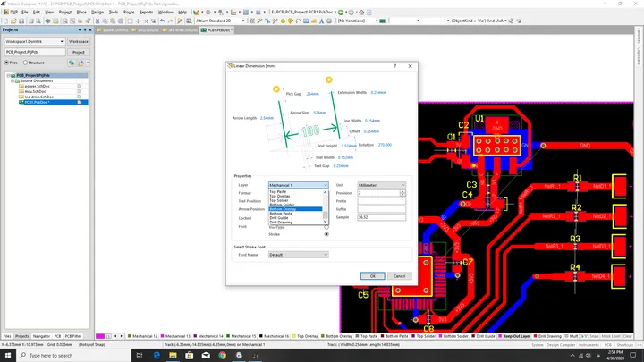Click the Cancel button in the dialog
The image size is (644, 362).
tap(399, 276)
